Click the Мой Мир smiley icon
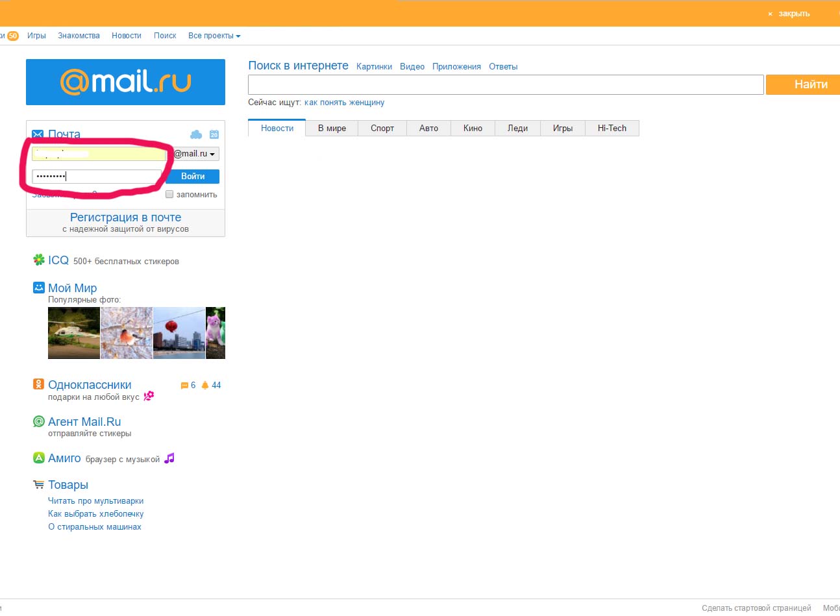Viewport: 840px width, 616px height. pyautogui.click(x=39, y=287)
